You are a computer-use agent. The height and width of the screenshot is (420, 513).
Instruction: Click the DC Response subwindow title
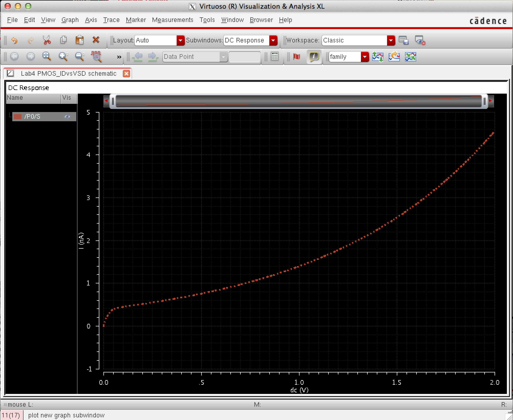[x=28, y=88]
